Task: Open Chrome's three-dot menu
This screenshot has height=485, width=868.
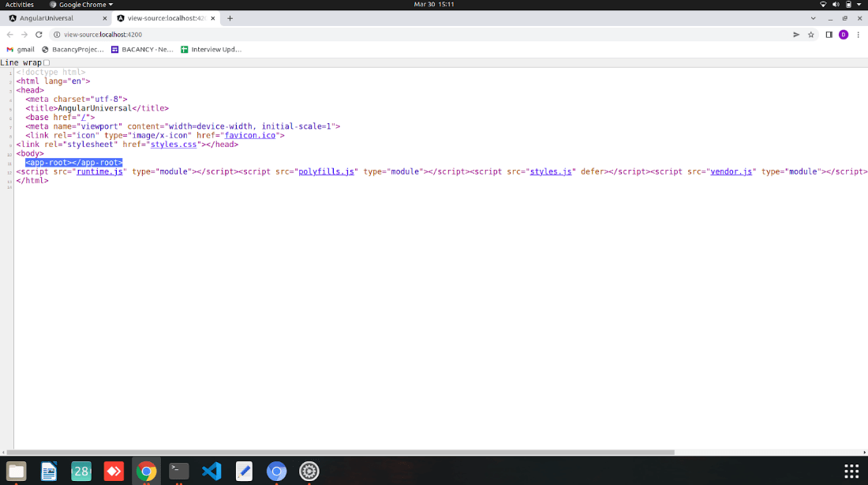Action: 858,35
